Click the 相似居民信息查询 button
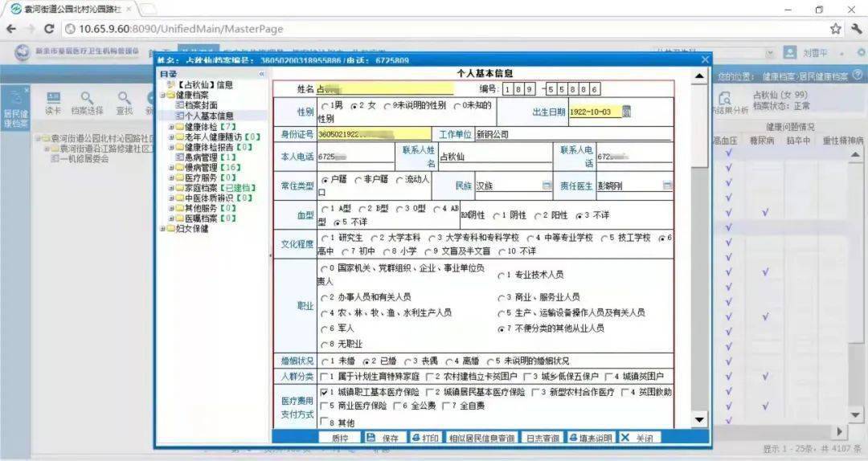The height and width of the screenshot is (461, 868). click(x=481, y=438)
